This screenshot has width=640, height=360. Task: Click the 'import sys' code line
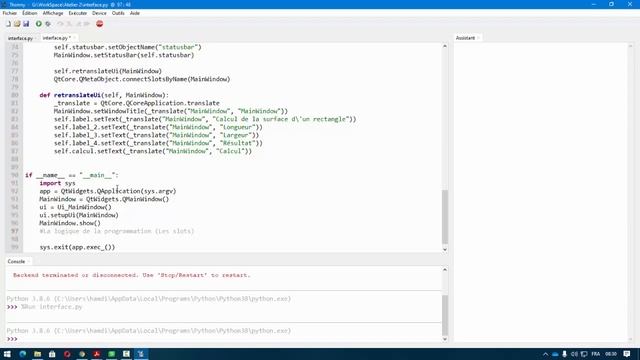pos(57,183)
